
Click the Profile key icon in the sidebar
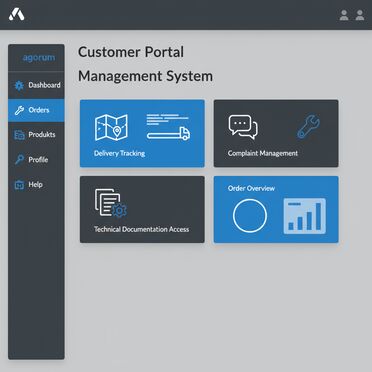click(x=19, y=160)
